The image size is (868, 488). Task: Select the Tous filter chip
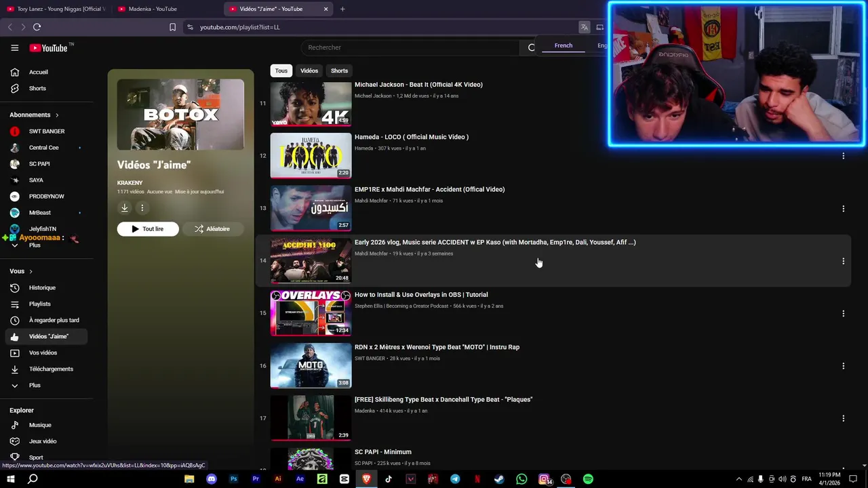(x=281, y=70)
